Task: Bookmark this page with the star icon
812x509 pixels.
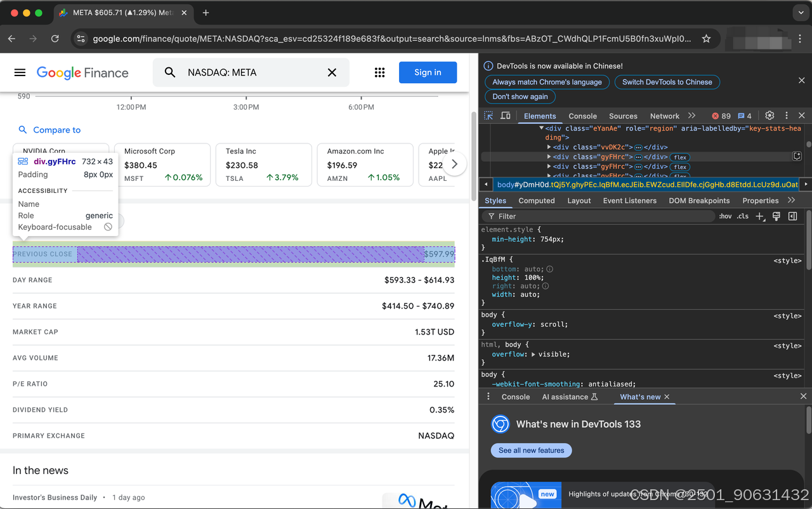Action: pos(706,39)
